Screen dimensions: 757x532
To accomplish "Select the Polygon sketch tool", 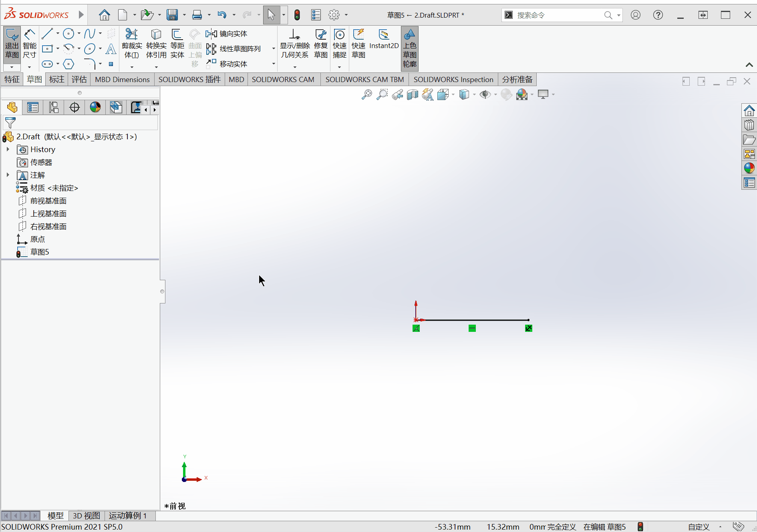I will coord(68,64).
